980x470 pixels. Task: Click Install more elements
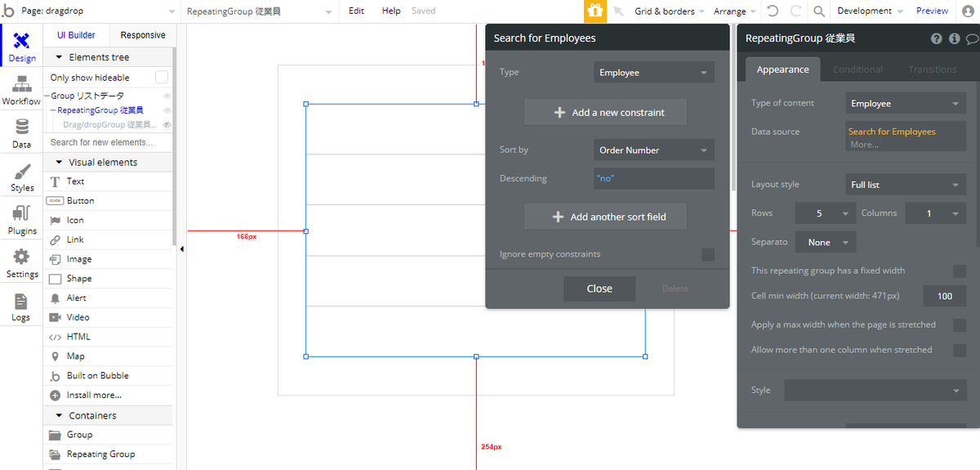[x=109, y=396]
